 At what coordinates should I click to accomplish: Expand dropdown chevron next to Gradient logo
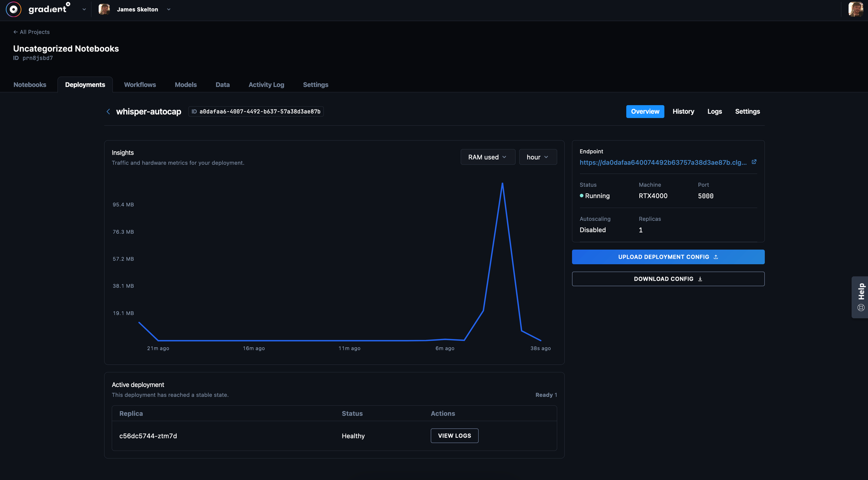tap(84, 10)
